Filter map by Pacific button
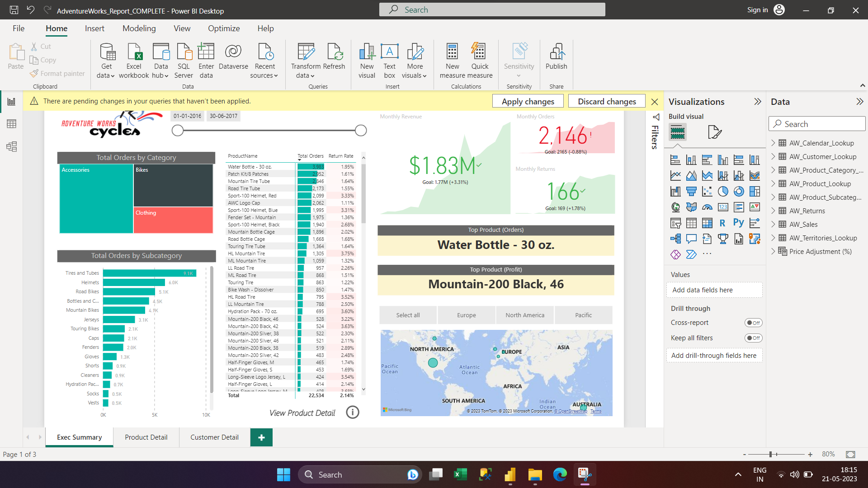Image resolution: width=868 pixels, height=488 pixels. click(x=583, y=315)
